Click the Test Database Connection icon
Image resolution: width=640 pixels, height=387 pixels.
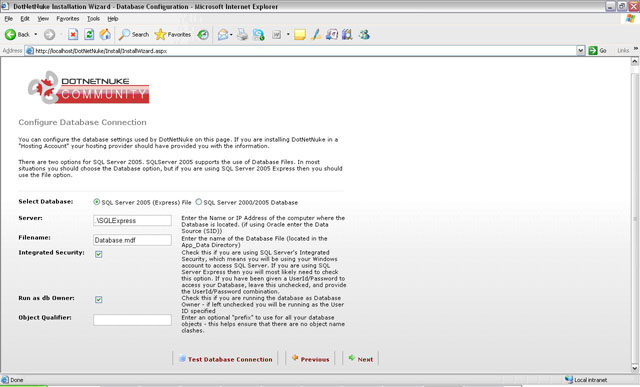(182, 358)
